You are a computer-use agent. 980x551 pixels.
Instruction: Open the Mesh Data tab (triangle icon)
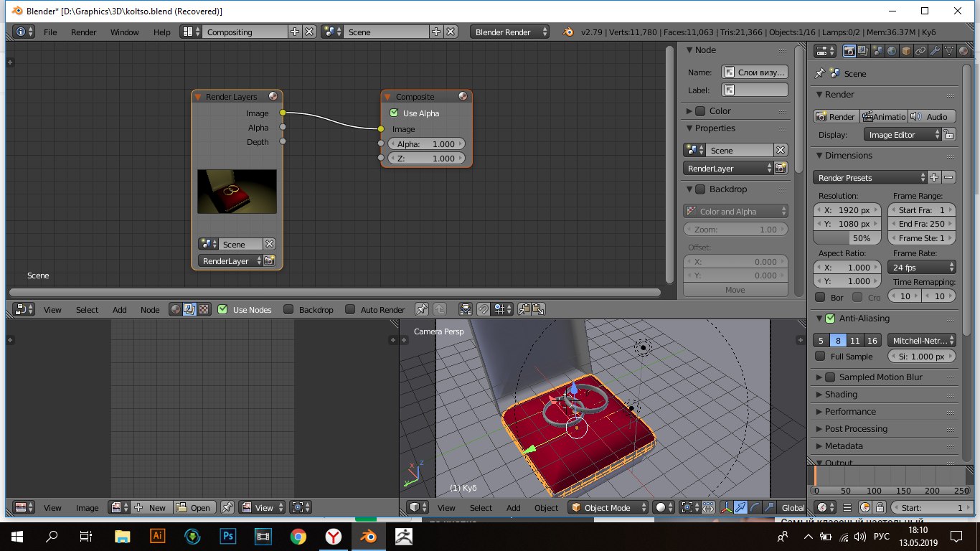point(949,51)
